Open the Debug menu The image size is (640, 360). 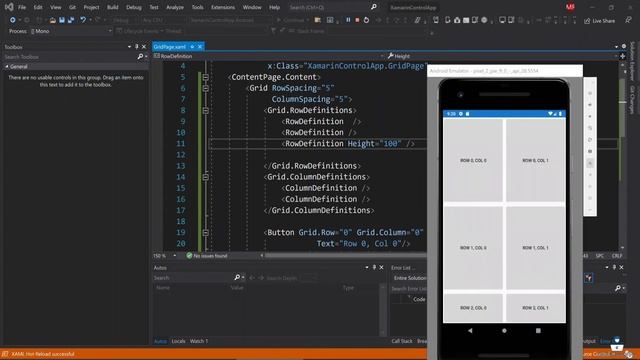point(133,7)
